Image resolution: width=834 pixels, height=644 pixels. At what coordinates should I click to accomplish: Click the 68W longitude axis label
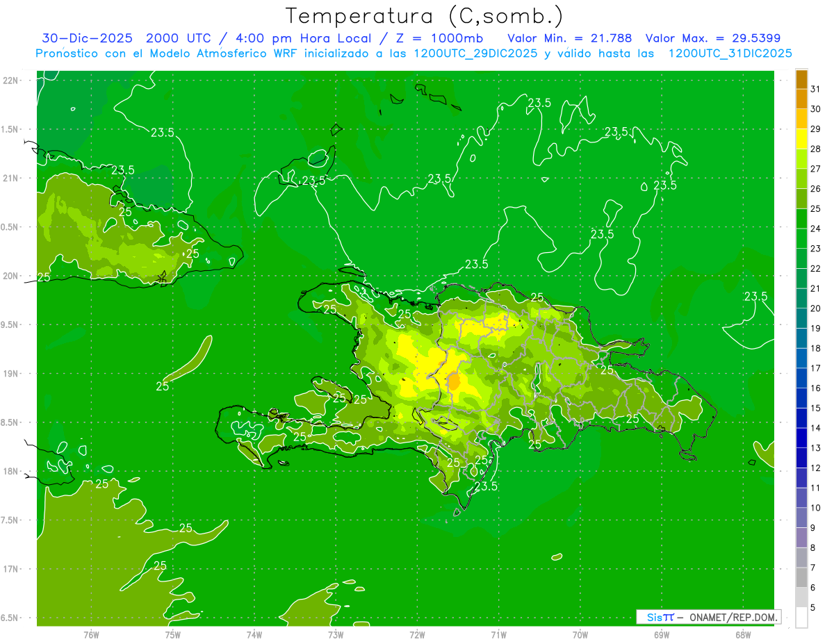coord(742,634)
